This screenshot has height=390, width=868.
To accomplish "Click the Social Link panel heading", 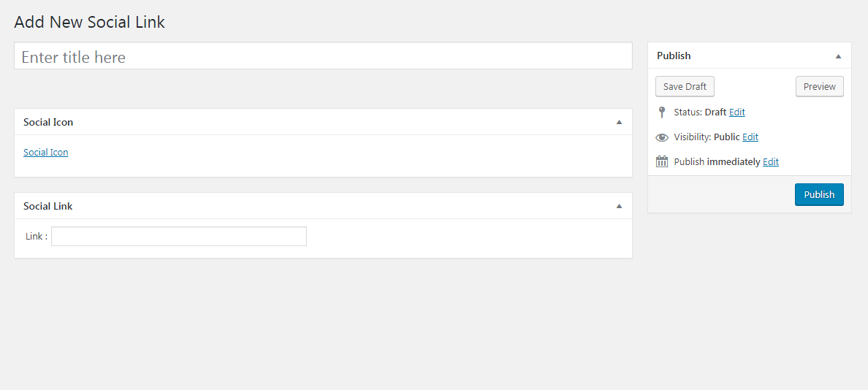I will click(x=48, y=207).
